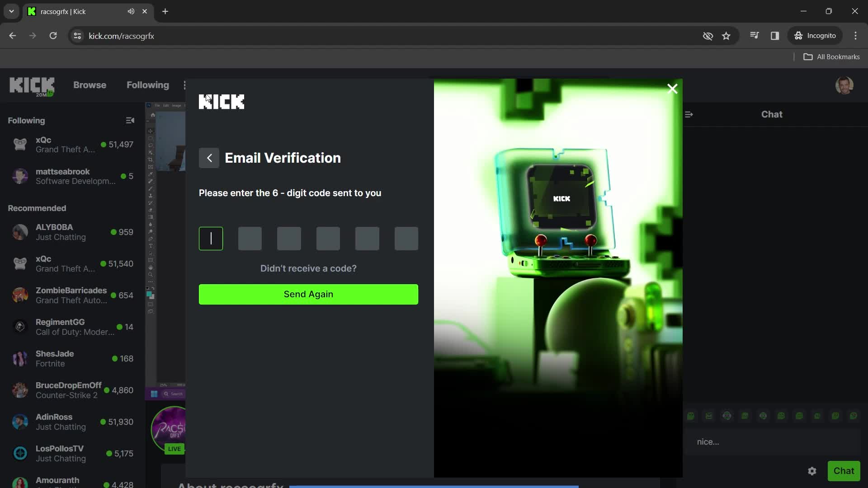The height and width of the screenshot is (488, 868).
Task: Click the Kick logo icon in modal
Action: click(x=221, y=100)
